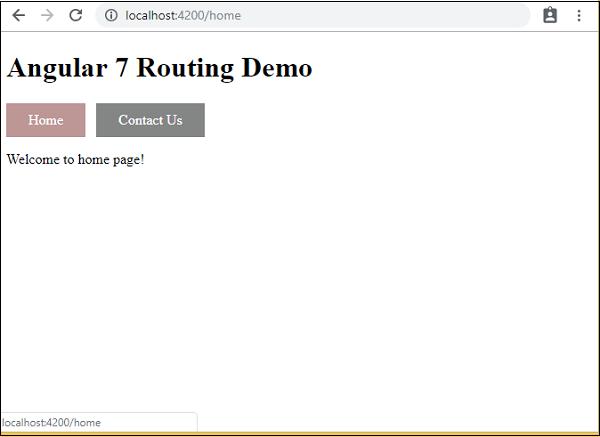View site information icon beside URL

coord(111,16)
